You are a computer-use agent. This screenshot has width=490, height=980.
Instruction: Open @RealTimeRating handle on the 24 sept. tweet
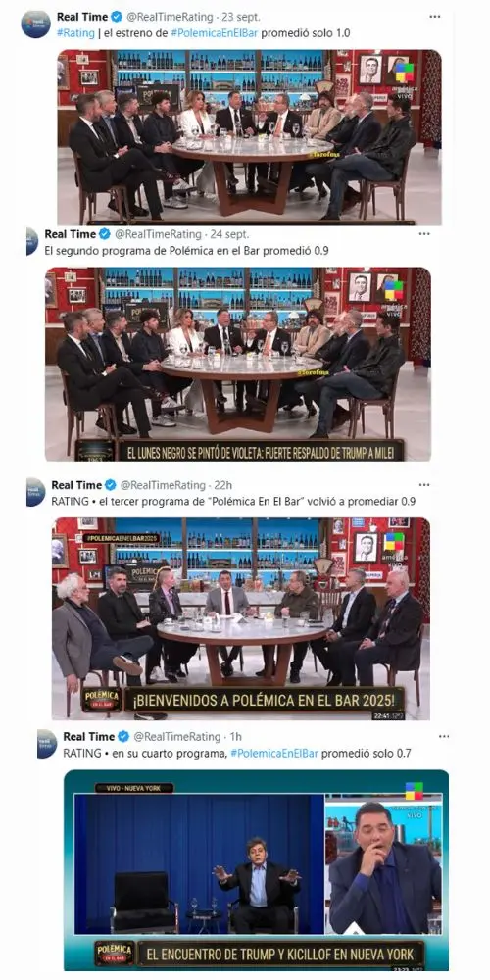pyautogui.click(x=158, y=234)
